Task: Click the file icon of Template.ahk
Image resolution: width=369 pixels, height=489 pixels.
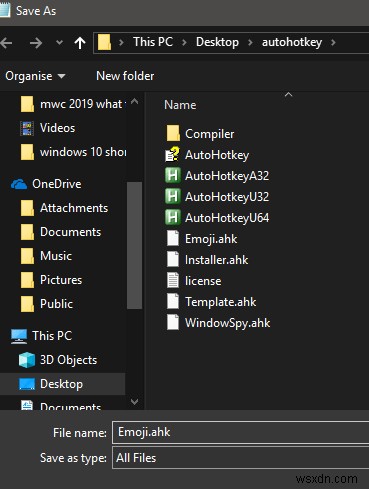Action: (173, 301)
